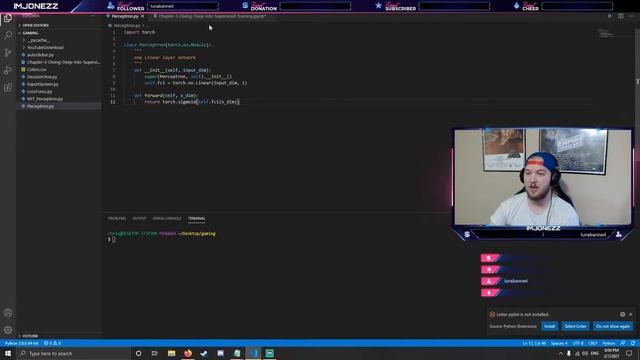Open the Problems panel tab
This screenshot has width=640, height=360.
[x=117, y=218]
